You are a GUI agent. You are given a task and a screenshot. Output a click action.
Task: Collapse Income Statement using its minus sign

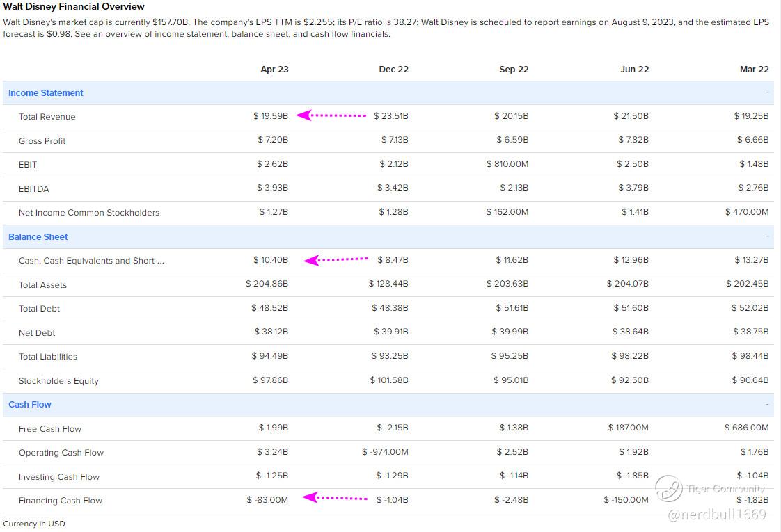[767, 92]
